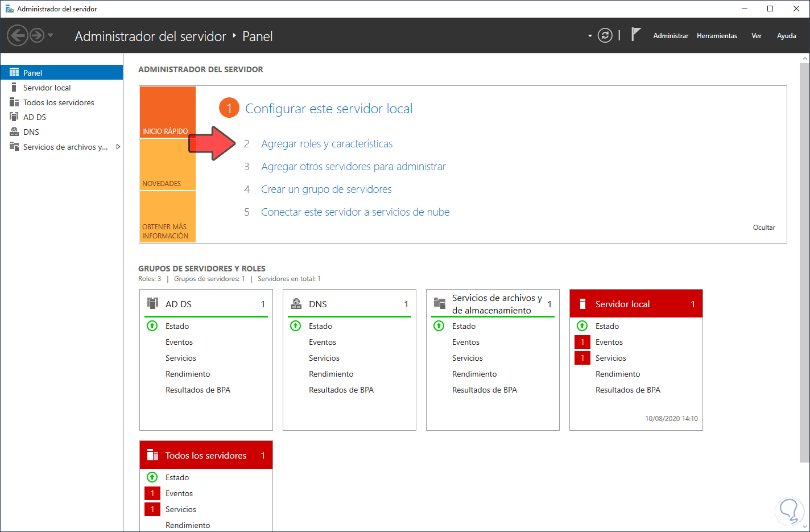
Task: Click red Eventos badge in Servidor local
Action: [x=582, y=342]
